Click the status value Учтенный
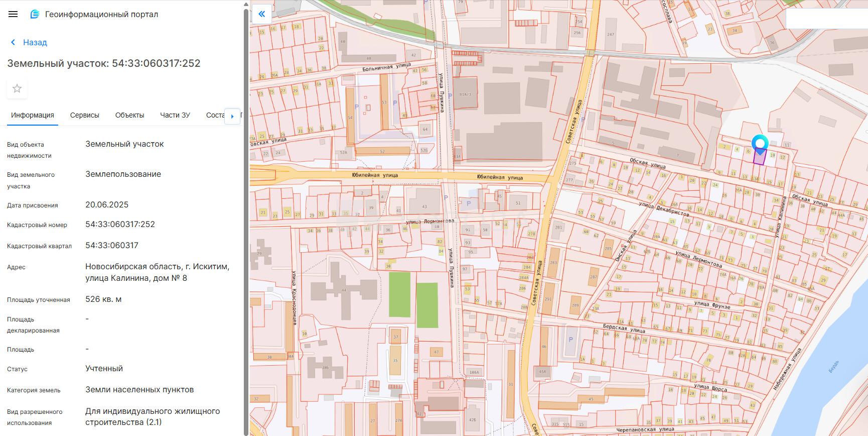 click(104, 369)
